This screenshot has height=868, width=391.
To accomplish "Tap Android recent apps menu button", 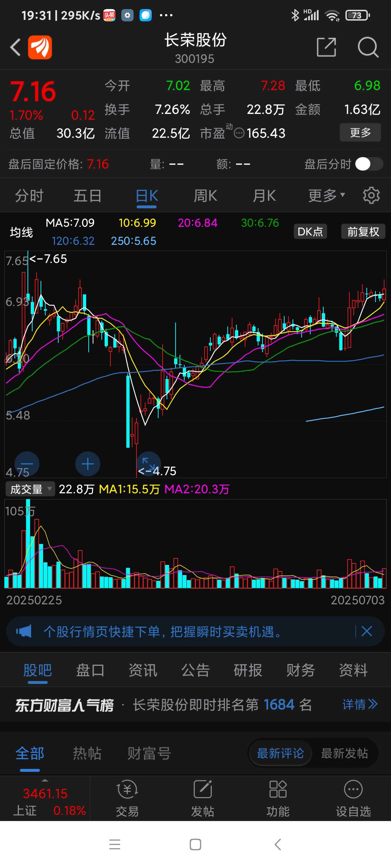I will pos(115,844).
